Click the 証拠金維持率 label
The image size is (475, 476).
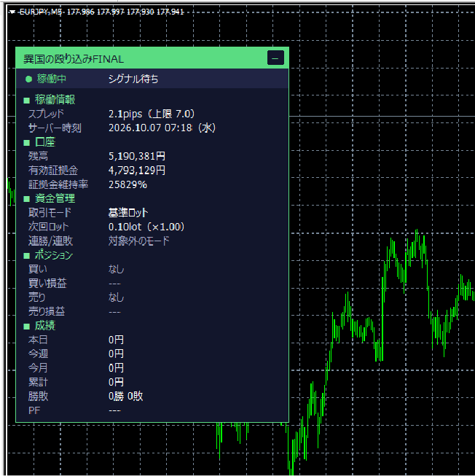click(x=58, y=184)
